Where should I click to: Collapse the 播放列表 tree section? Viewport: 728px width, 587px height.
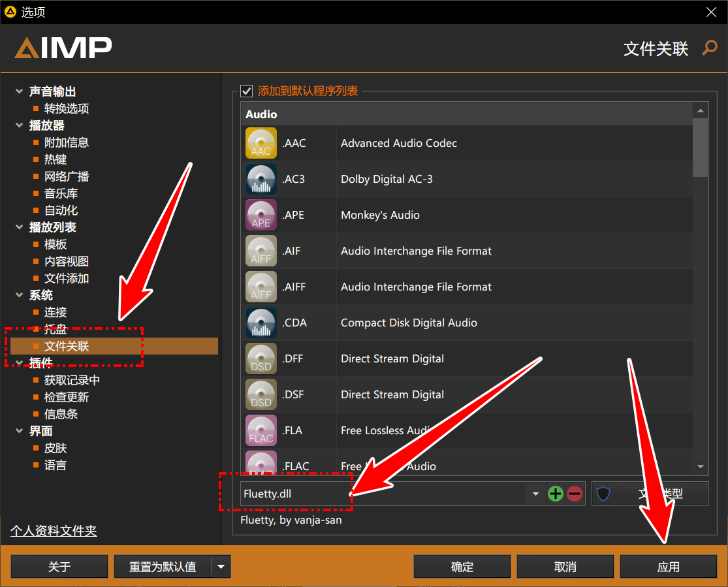click(x=19, y=227)
